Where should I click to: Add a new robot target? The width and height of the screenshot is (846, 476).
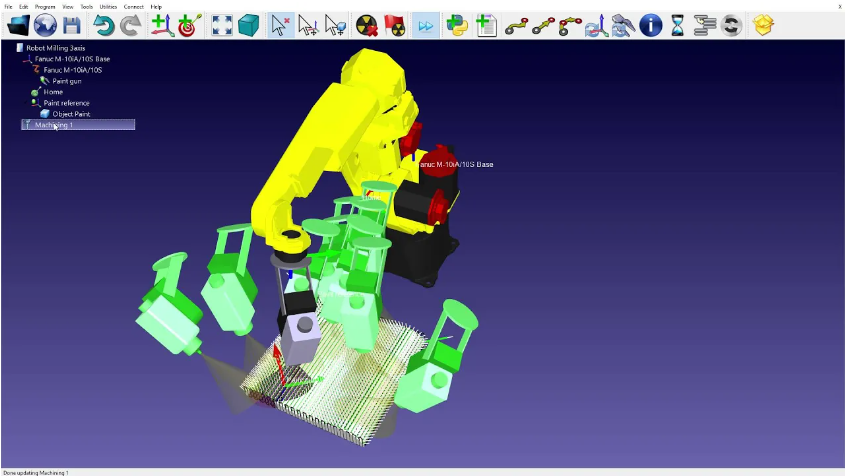189,25
